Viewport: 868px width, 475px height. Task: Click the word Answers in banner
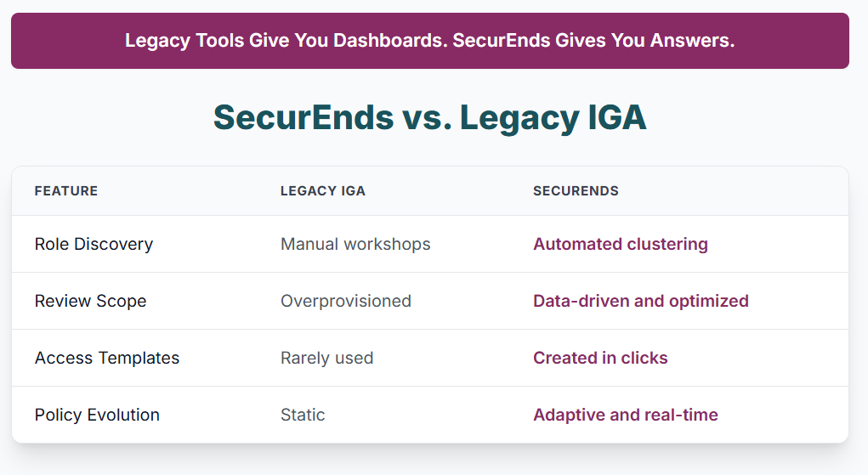(693, 41)
